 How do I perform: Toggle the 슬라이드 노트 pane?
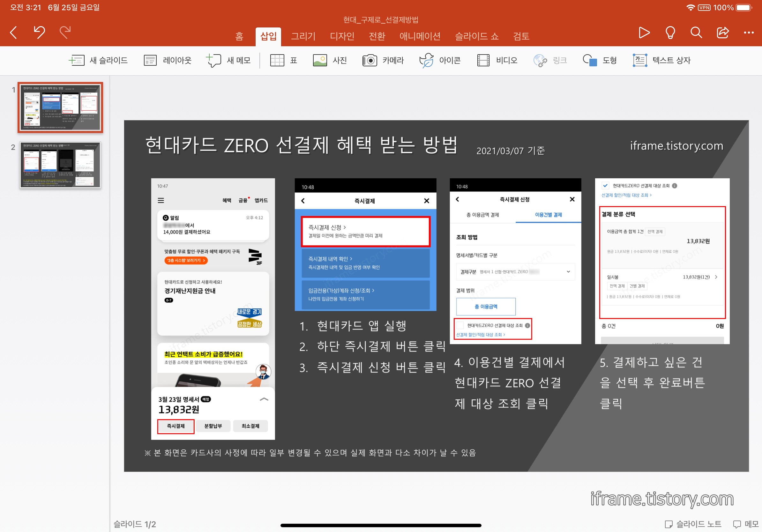point(693,524)
